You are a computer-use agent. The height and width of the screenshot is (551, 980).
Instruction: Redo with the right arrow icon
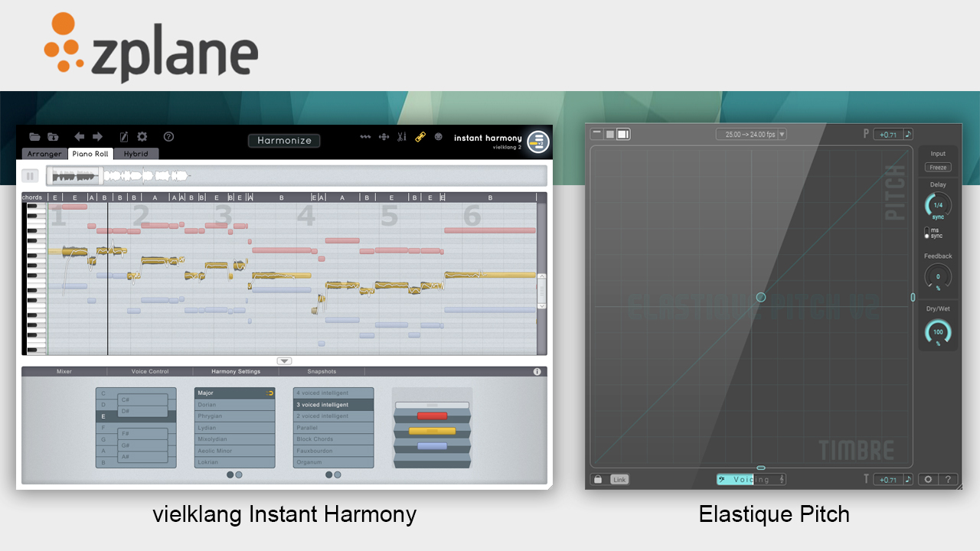click(97, 137)
